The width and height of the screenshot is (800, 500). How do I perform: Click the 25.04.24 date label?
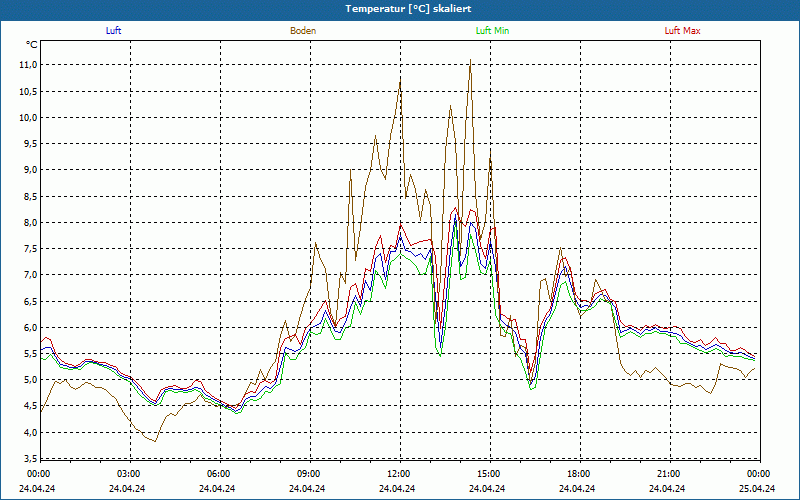[x=757, y=488]
